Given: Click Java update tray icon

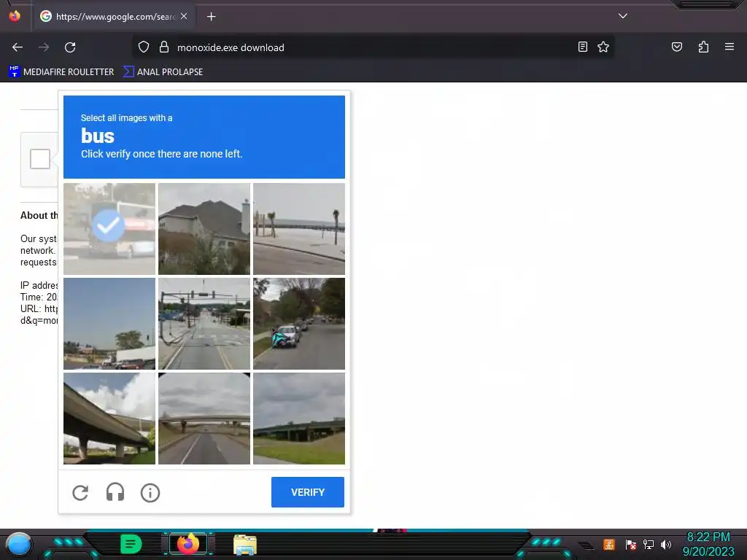Looking at the screenshot, I should 609,544.
